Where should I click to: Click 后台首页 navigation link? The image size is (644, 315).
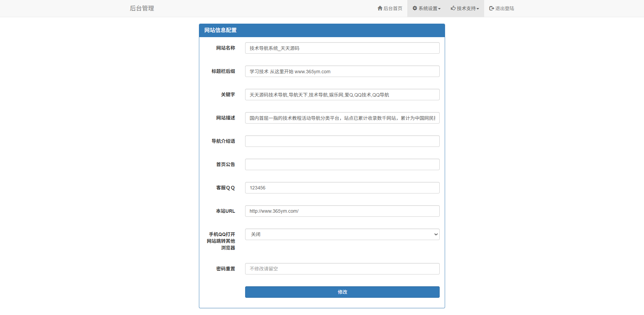tap(392, 8)
